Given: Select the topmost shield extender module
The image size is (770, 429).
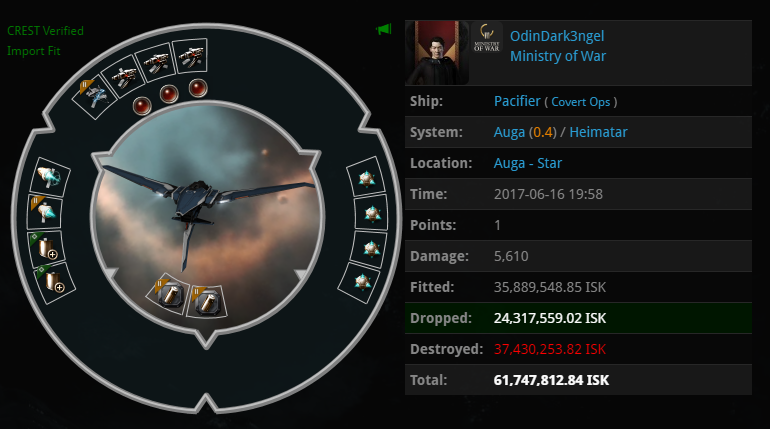Looking at the screenshot, I should point(47,247).
